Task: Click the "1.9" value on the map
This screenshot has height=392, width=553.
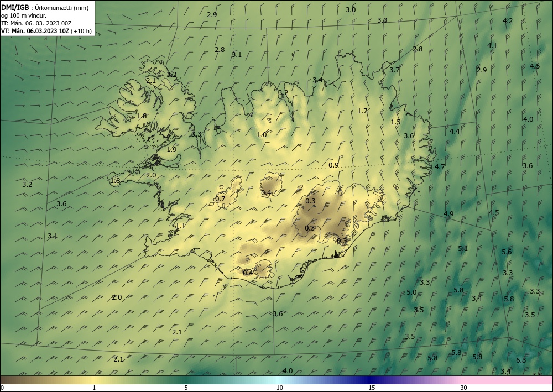Action: 171,150
